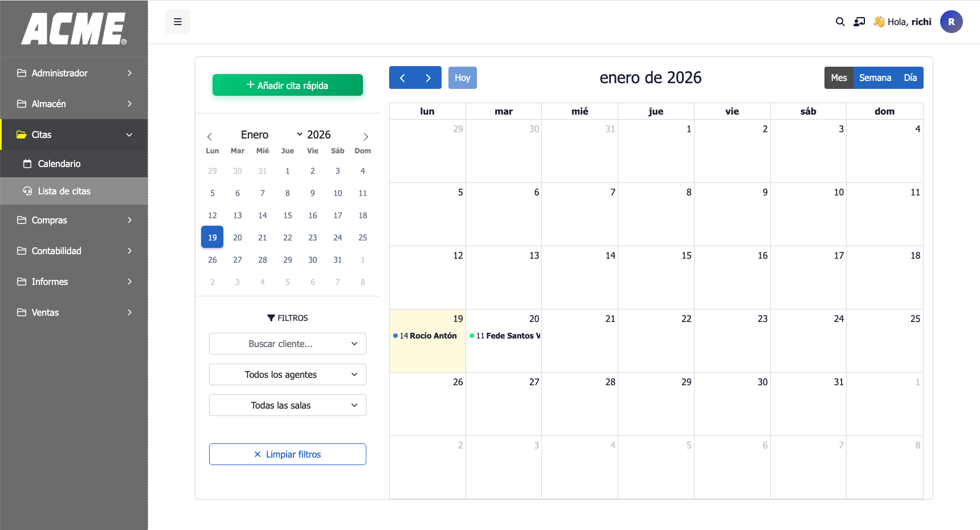The height and width of the screenshot is (530, 980).
Task: Select the Mes view button
Action: click(839, 78)
